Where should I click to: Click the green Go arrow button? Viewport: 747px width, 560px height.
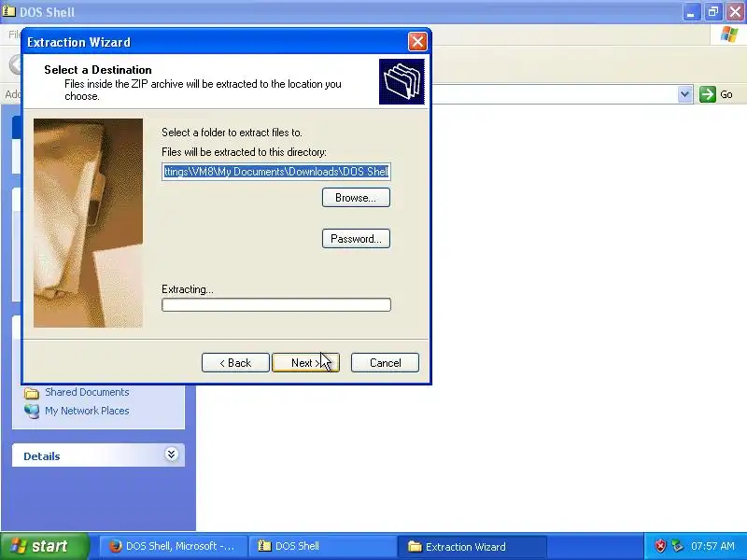click(708, 94)
